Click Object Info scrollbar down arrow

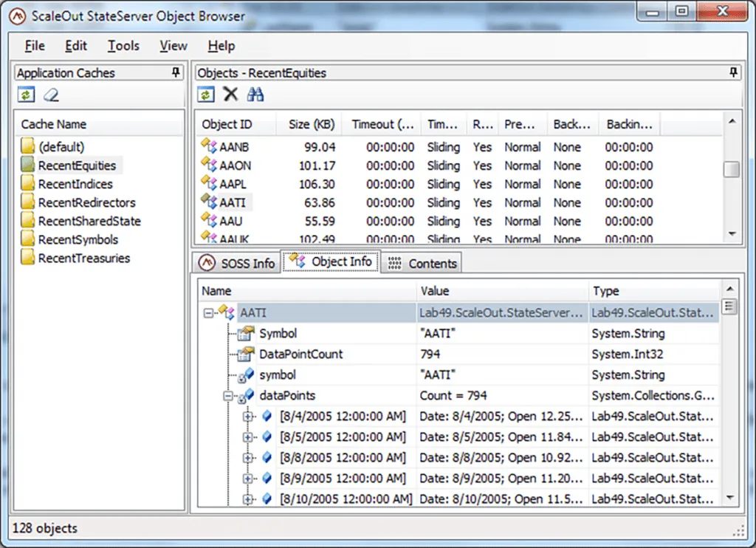point(730,497)
